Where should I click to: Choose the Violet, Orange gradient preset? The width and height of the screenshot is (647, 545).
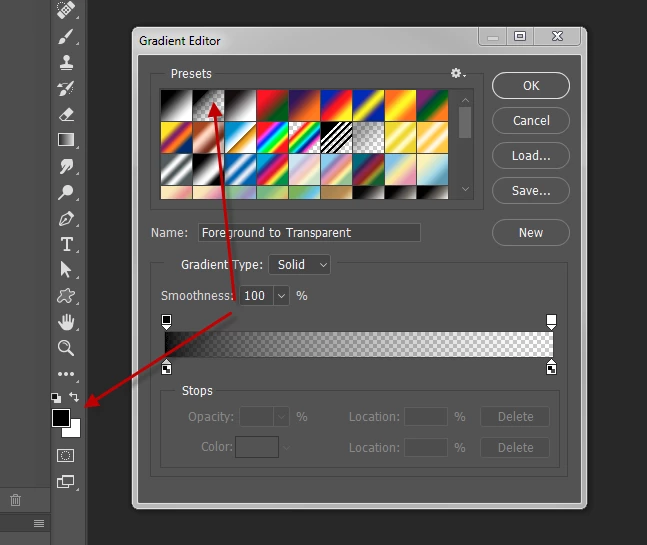(305, 105)
